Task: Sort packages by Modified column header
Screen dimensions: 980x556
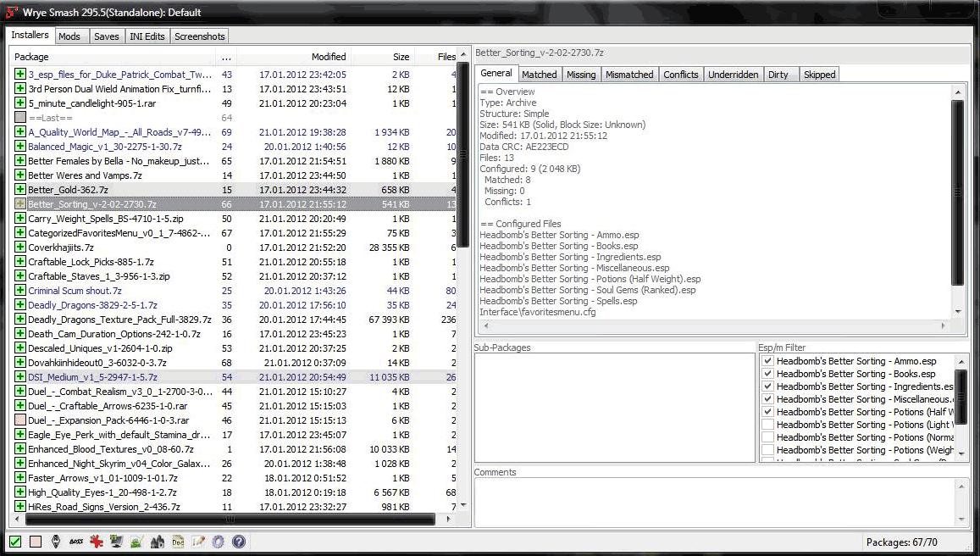Action: [x=328, y=57]
